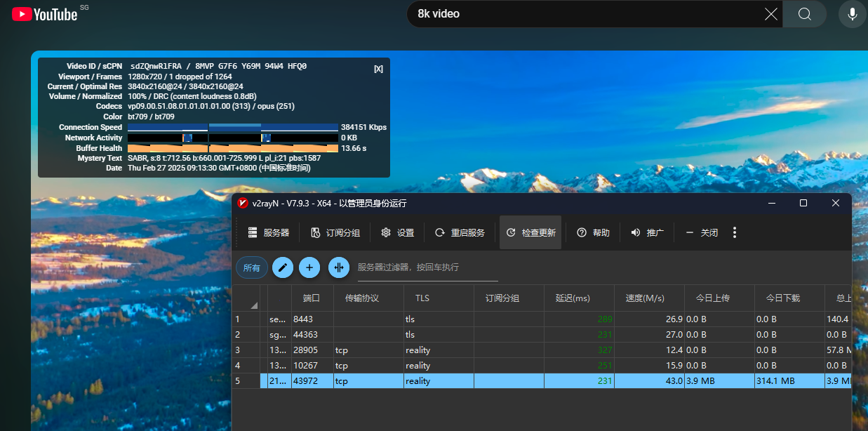
Task: Click the row number 1 header
Action: (246, 319)
